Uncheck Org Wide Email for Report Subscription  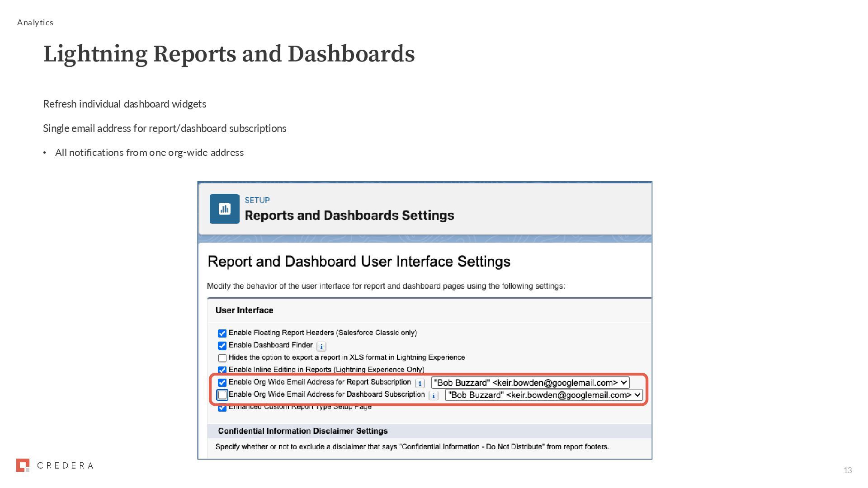pyautogui.click(x=222, y=383)
